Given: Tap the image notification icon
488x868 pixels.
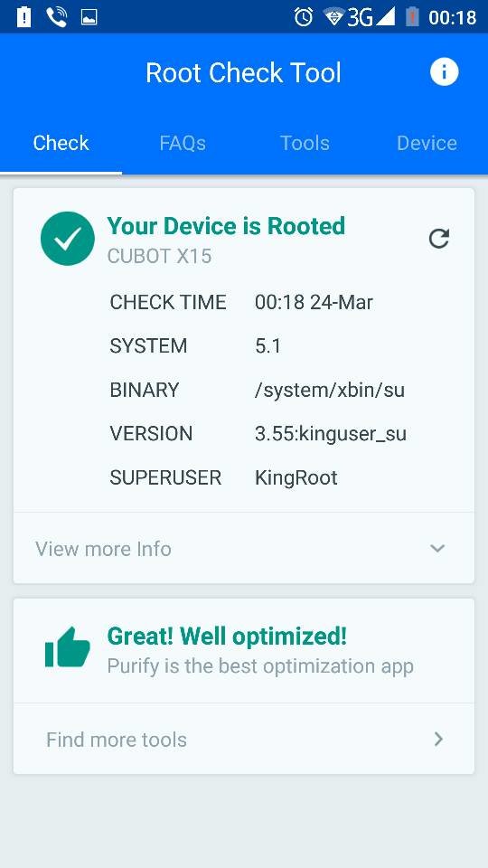Looking at the screenshot, I should [89, 18].
